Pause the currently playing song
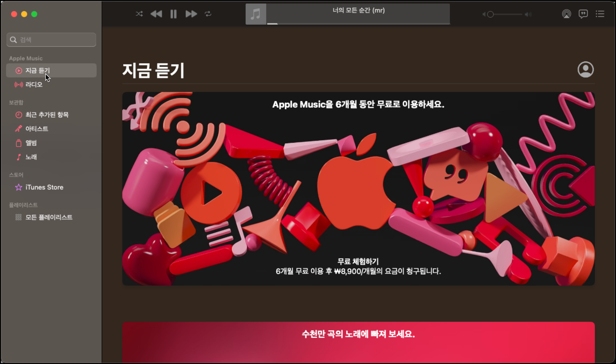 click(173, 14)
